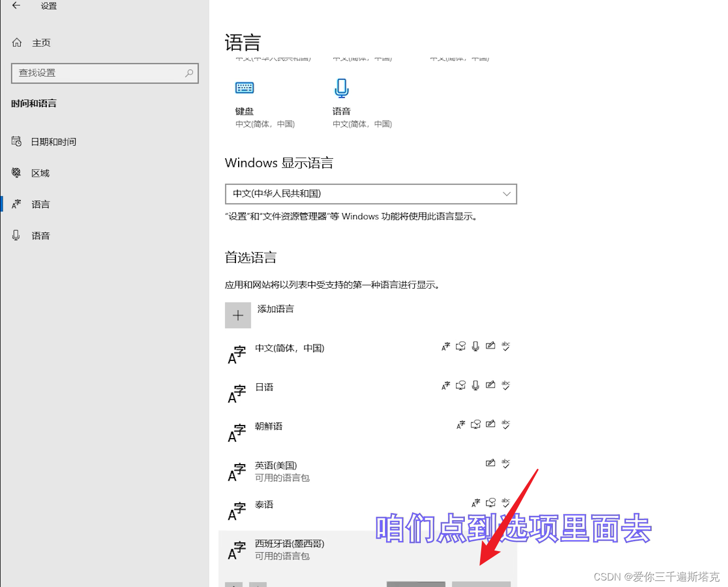The image size is (728, 587).
Task: Open the 语音 microphone tile in the main pane
Action: 362,104
